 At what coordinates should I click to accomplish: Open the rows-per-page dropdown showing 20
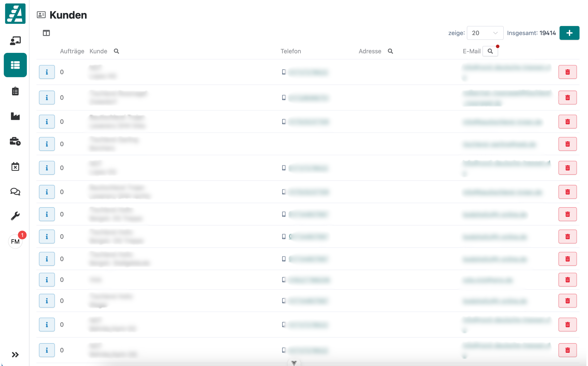click(x=485, y=33)
